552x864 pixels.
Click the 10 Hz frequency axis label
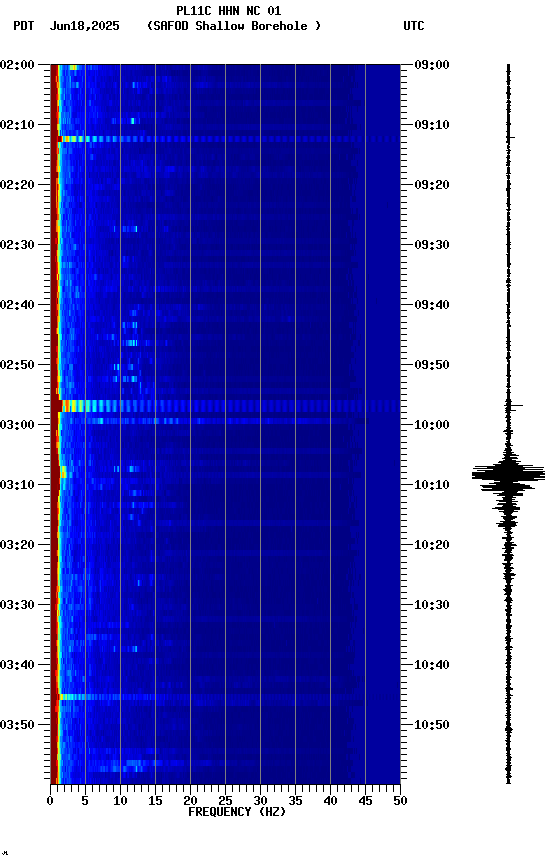120,801
